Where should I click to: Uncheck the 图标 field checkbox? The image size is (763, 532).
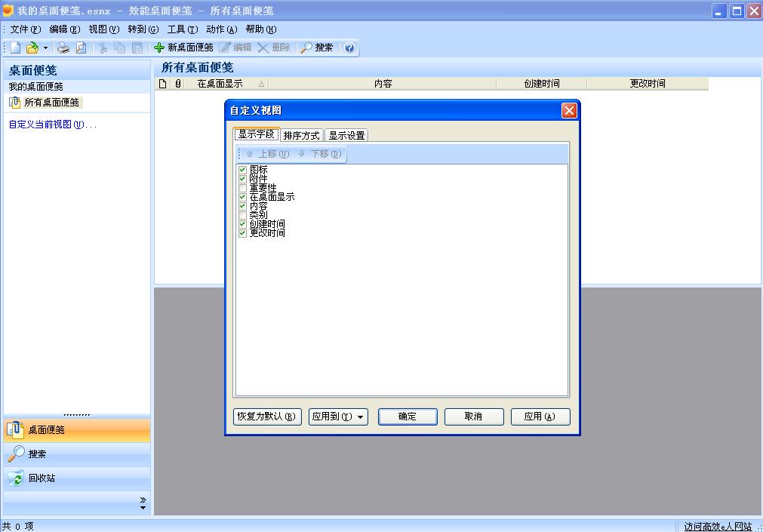point(242,170)
